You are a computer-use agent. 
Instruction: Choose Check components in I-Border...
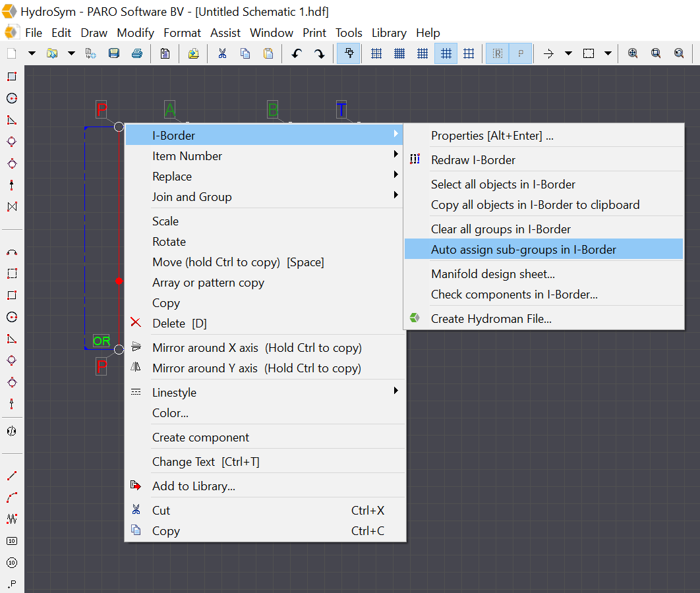pos(544,294)
